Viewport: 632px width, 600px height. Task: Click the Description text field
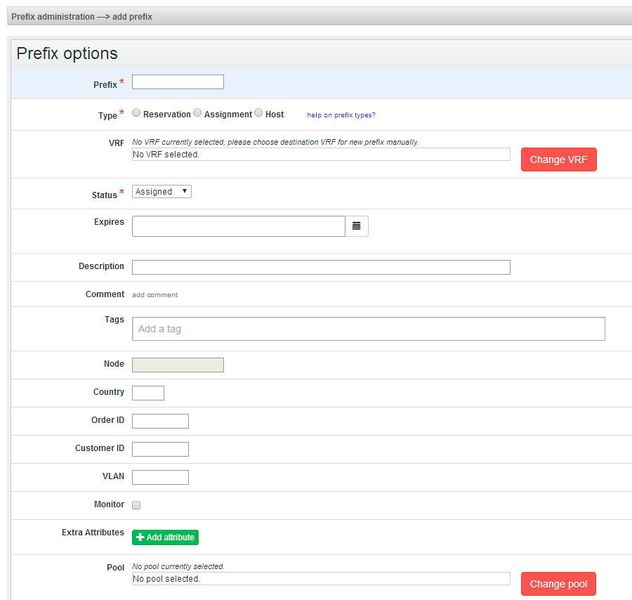tap(320, 267)
